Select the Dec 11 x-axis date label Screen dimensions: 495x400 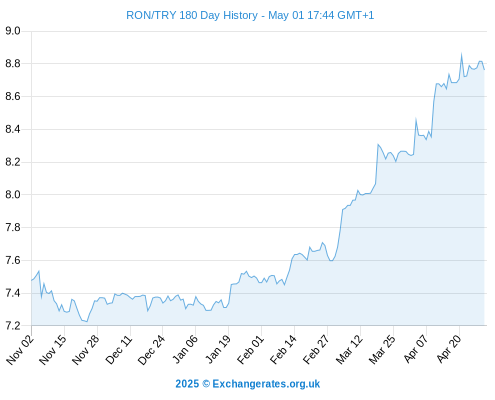pos(119,350)
